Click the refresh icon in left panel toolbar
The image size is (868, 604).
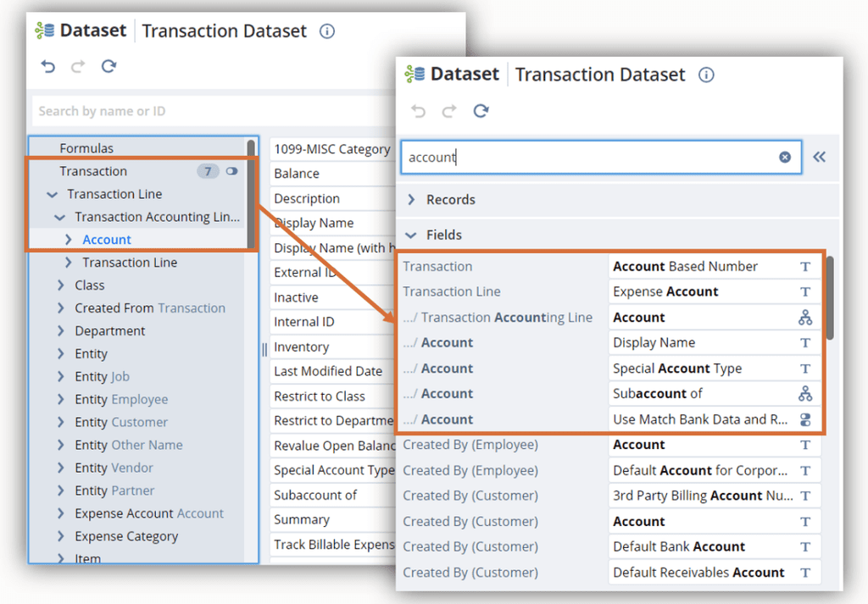point(108,66)
